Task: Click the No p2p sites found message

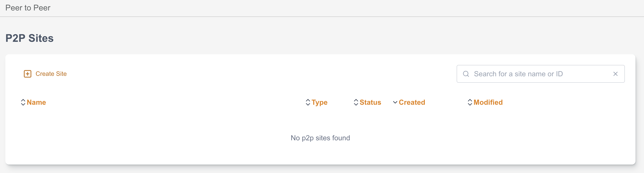Action: click(x=320, y=138)
